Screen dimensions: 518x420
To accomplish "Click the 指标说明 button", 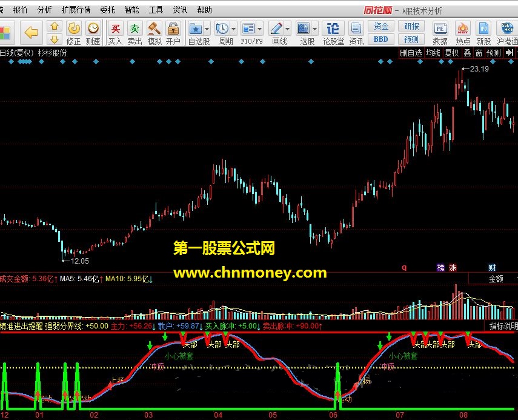I will pyautogui.click(x=503, y=326).
